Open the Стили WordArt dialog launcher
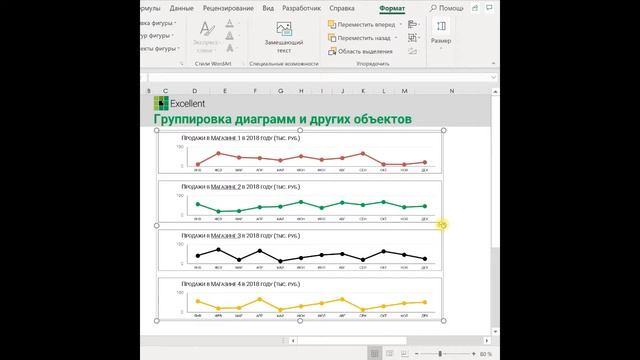640x360 pixels. 243,64
